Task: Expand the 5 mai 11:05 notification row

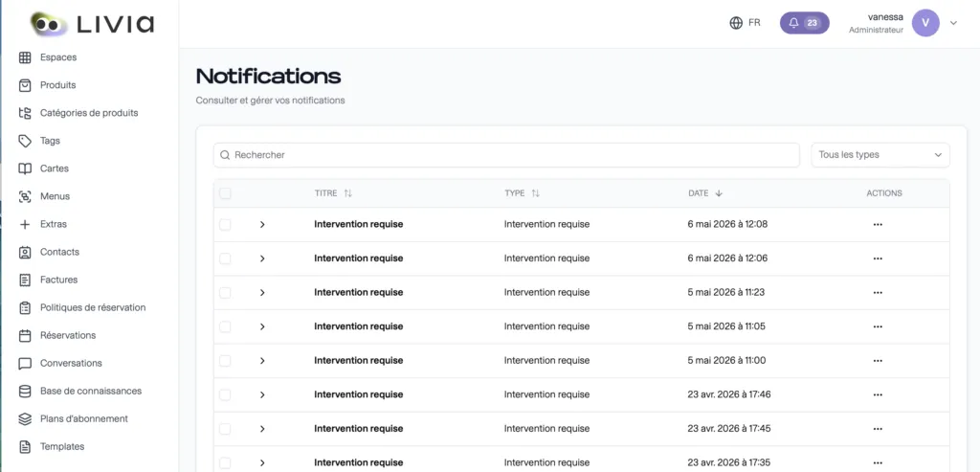Action: point(262,327)
